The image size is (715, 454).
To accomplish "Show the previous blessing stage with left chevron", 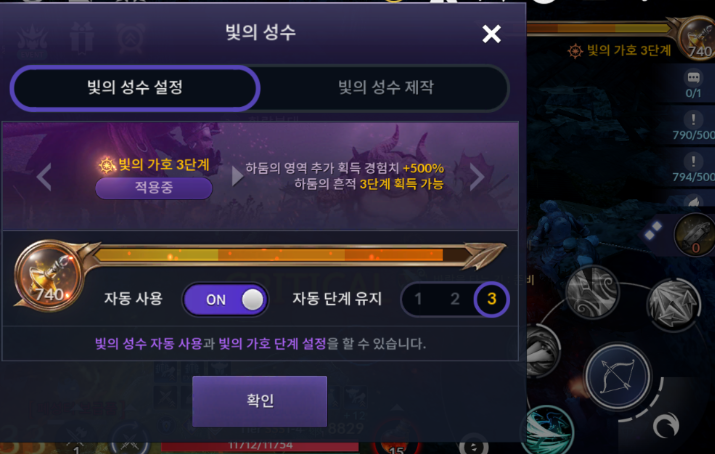I will coord(44,176).
